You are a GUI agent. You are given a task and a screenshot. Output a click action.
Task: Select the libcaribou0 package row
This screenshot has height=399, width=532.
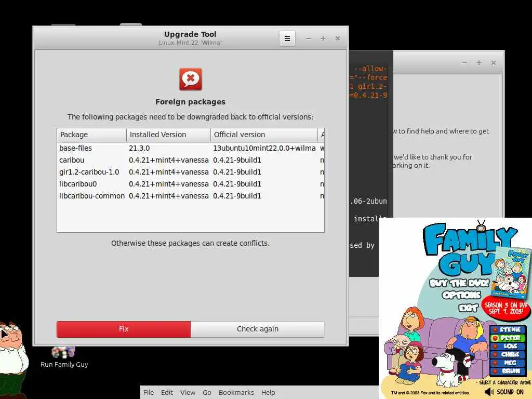pyautogui.click(x=191, y=184)
